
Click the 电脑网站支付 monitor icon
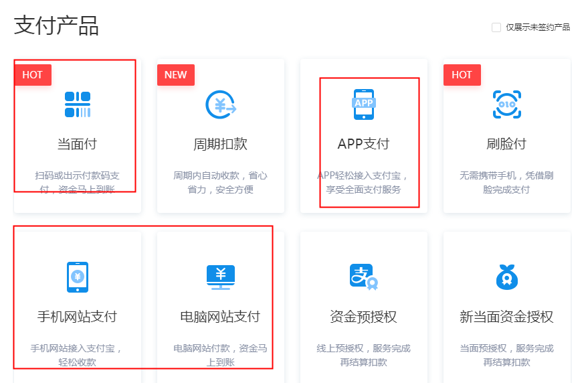[221, 277]
